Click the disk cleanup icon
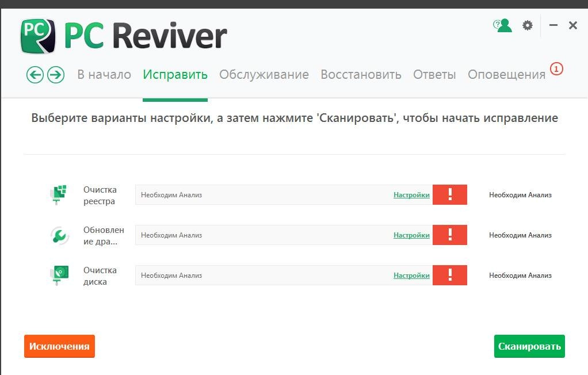Screen dimensions: 588x375 59,275
